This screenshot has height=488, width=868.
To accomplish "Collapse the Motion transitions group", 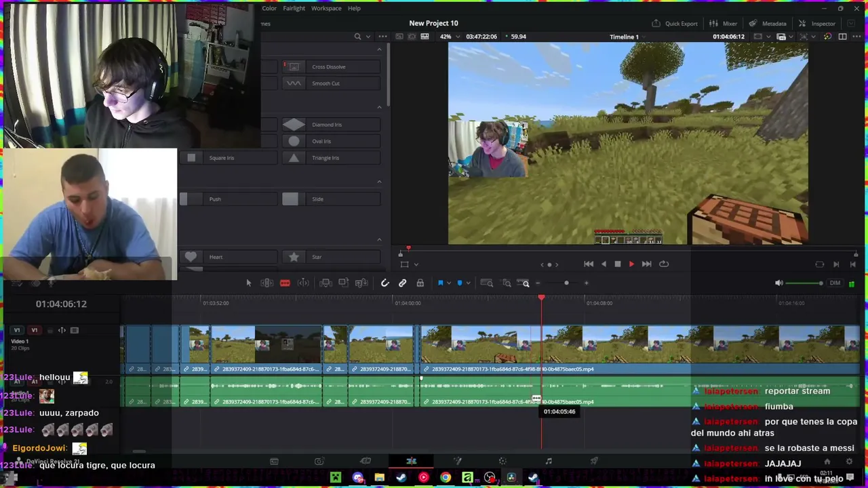I will (379, 182).
